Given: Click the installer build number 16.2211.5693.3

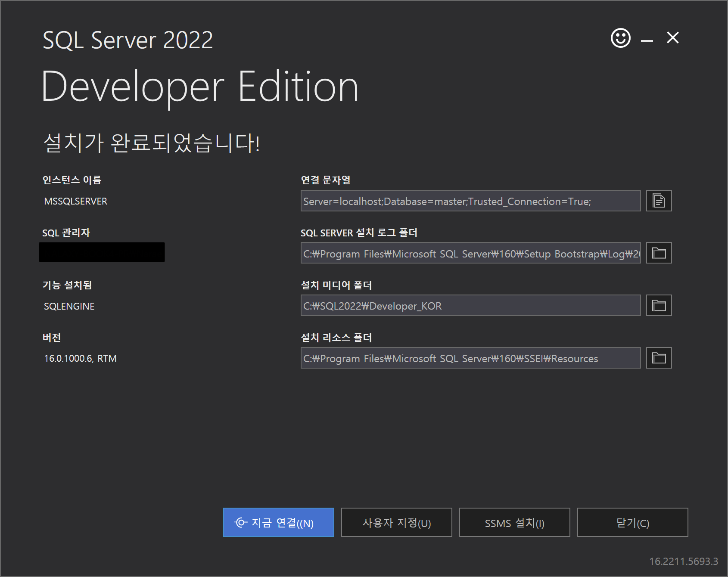Looking at the screenshot, I should click(x=684, y=561).
